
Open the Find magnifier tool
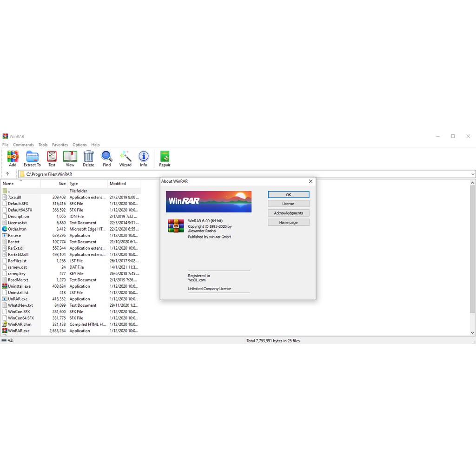click(106, 157)
